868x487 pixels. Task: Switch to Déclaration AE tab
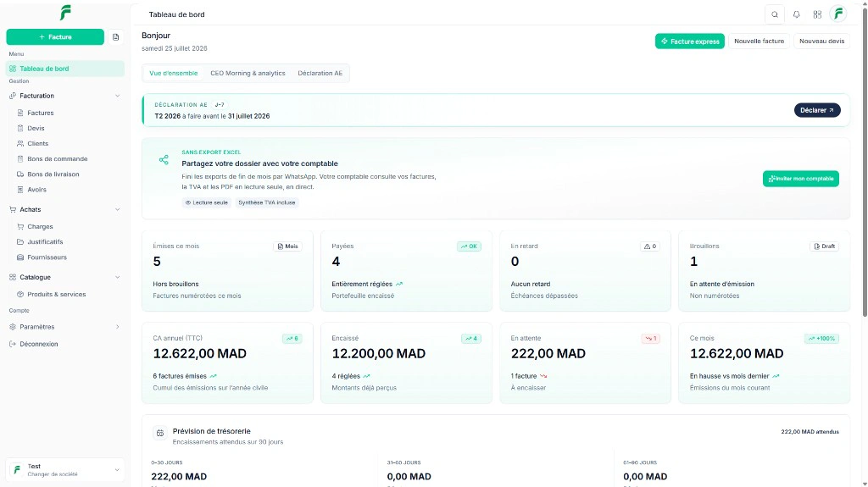tap(320, 73)
